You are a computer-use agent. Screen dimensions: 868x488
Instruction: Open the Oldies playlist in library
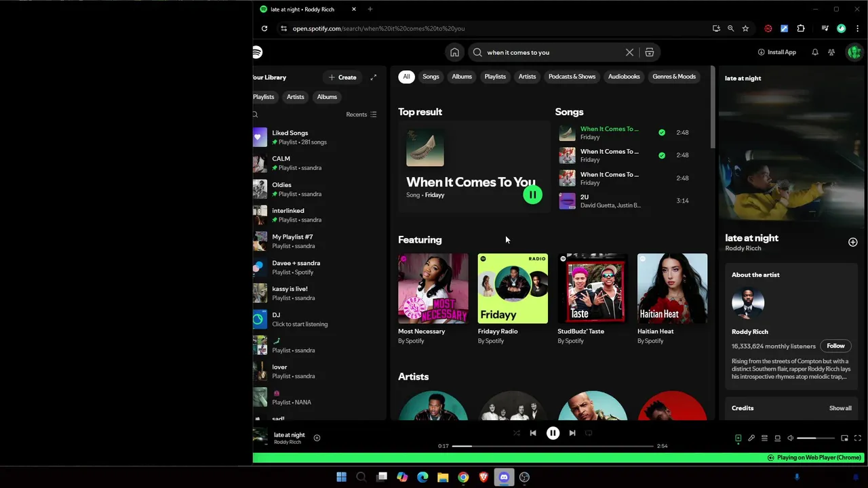pos(316,189)
